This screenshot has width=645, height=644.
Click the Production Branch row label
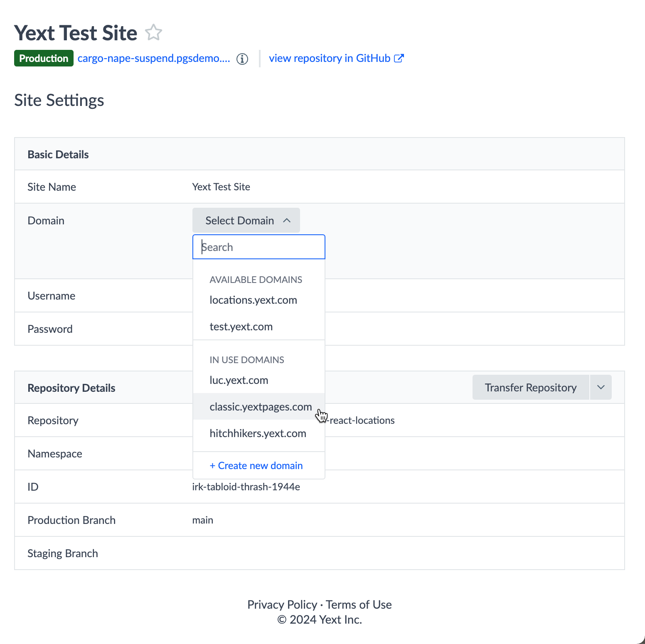[x=71, y=520]
